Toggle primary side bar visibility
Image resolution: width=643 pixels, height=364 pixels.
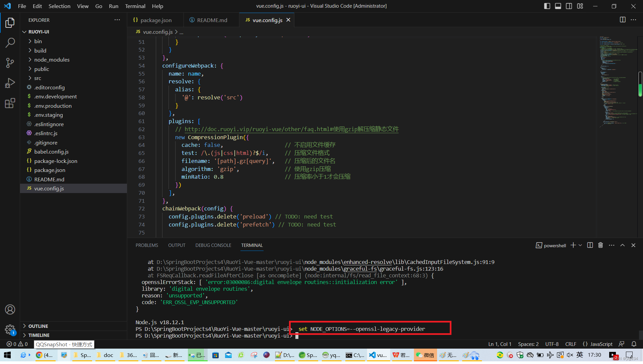pyautogui.click(x=547, y=6)
